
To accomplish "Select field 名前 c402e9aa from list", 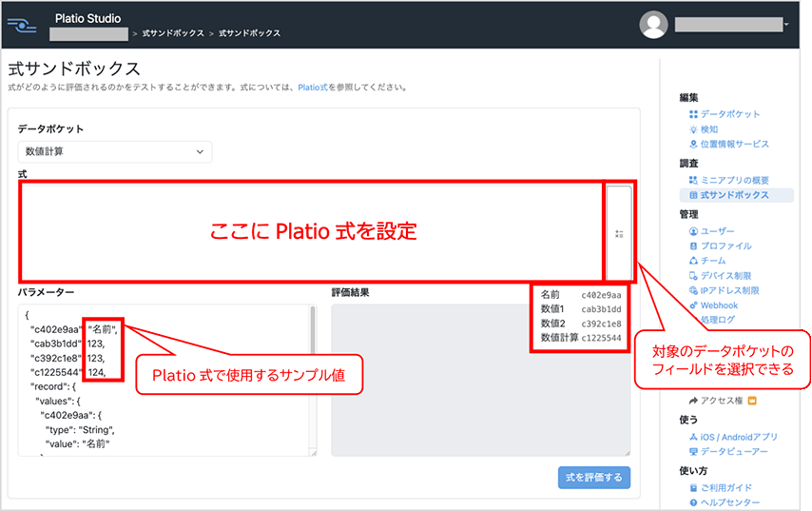I will pos(581,295).
